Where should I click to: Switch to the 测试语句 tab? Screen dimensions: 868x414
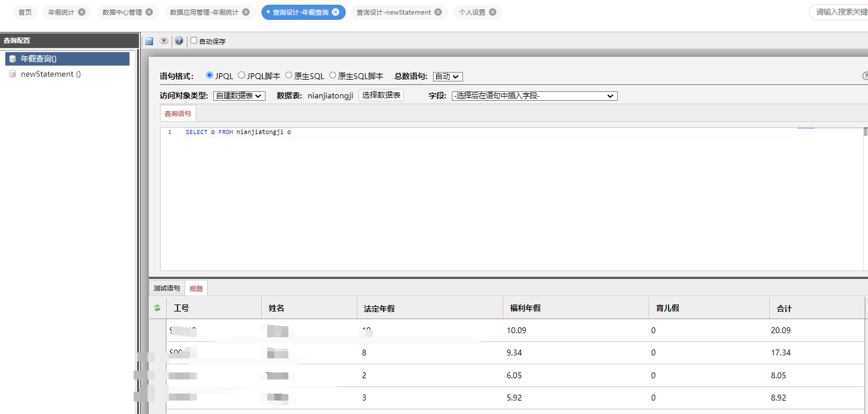[x=167, y=288]
